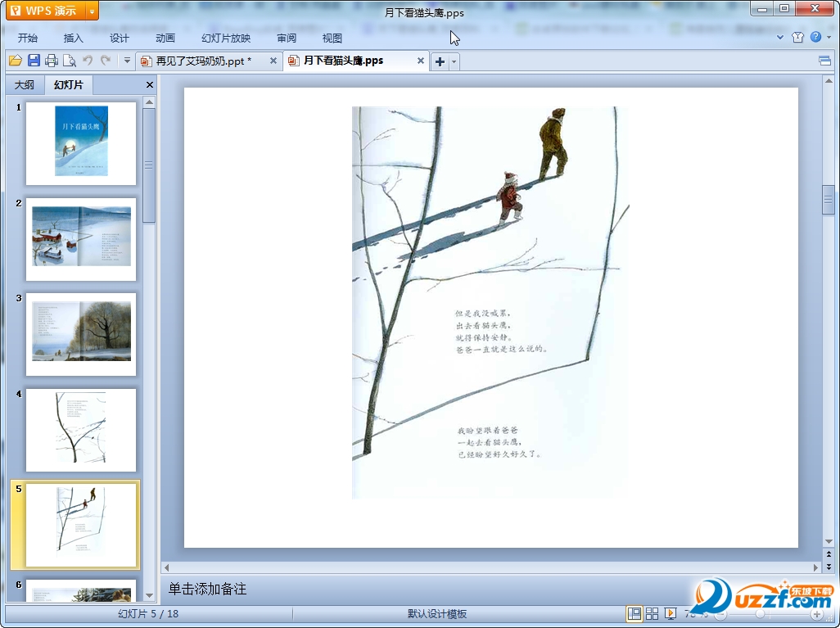Save the presentation with floppy disk icon
The width and height of the screenshot is (840, 628).
click(34, 61)
